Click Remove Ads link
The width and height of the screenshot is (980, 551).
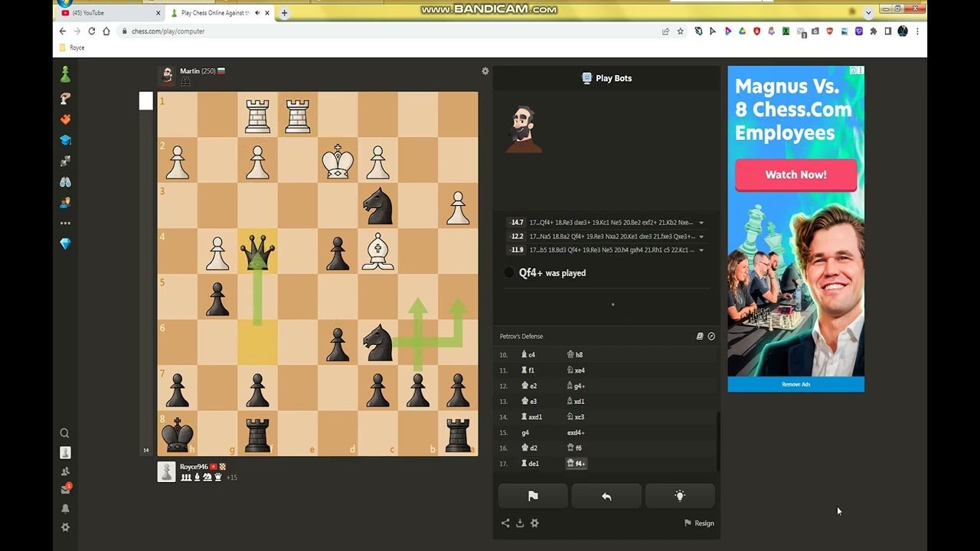tap(796, 384)
